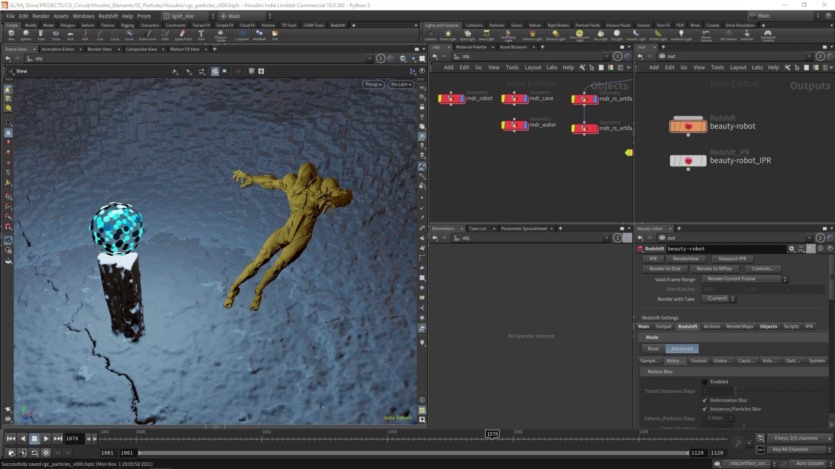835x469 pixels.
Task: Click the current frame number field
Action: point(74,439)
